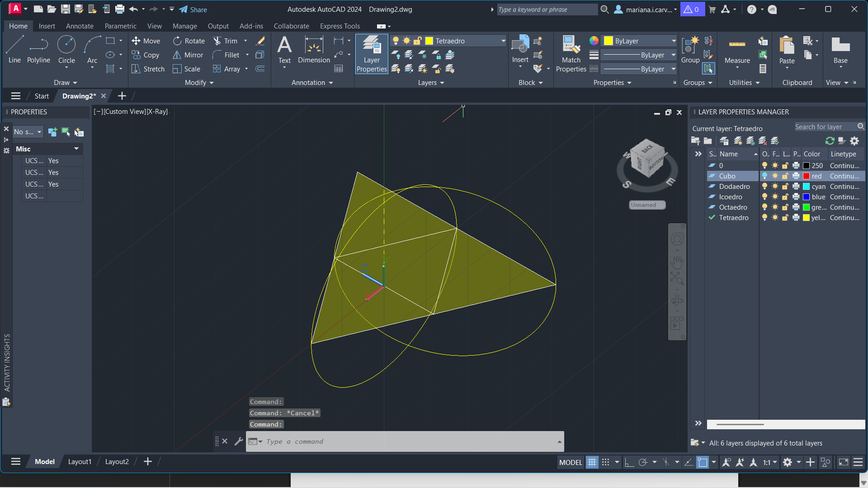Viewport: 868px width, 488px height.
Task: Click the Rotate modify tool
Action: 177,41
